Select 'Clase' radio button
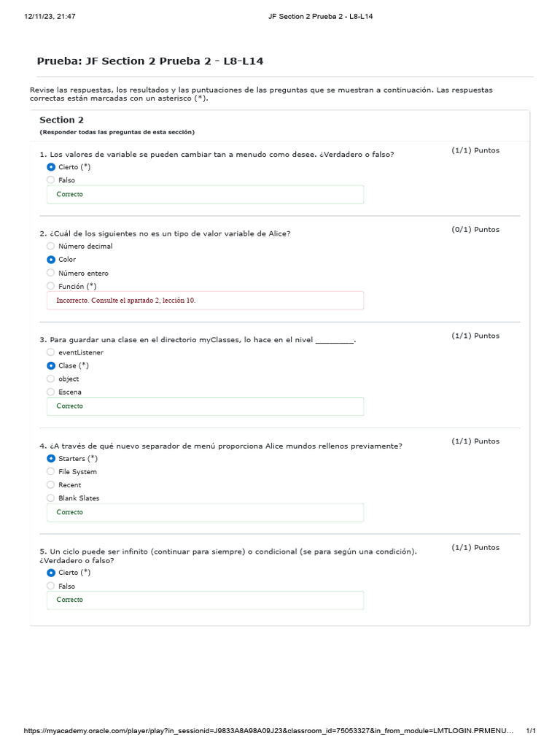 click(x=51, y=365)
